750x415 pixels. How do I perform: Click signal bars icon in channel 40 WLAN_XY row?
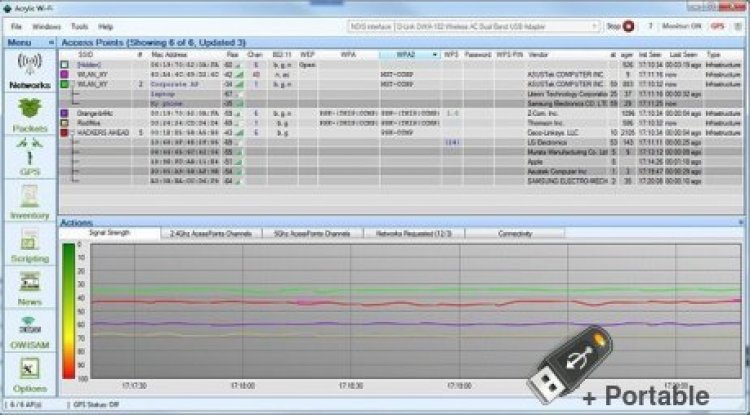[238, 75]
